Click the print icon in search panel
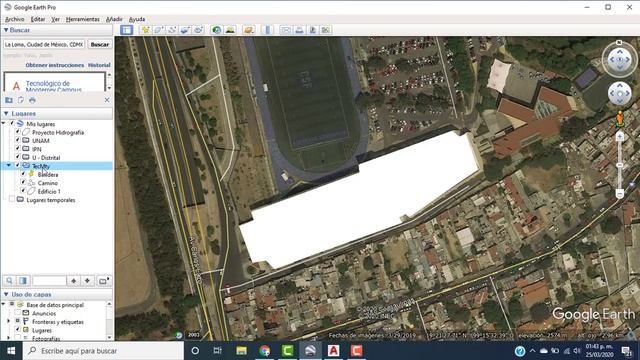 tap(32, 100)
